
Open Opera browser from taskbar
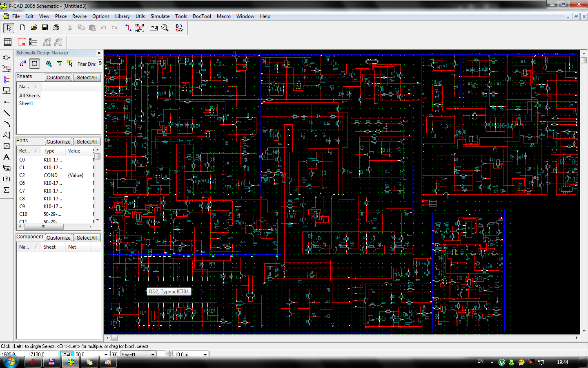pyautogui.click(x=33, y=361)
